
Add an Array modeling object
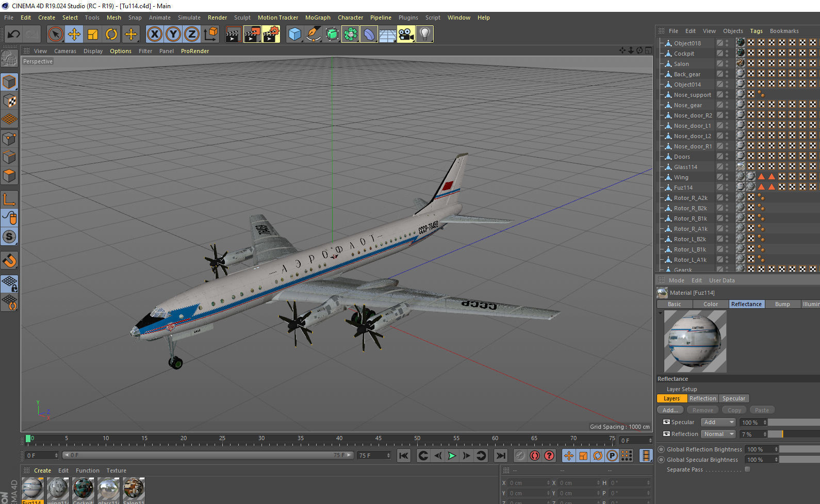pyautogui.click(x=350, y=35)
